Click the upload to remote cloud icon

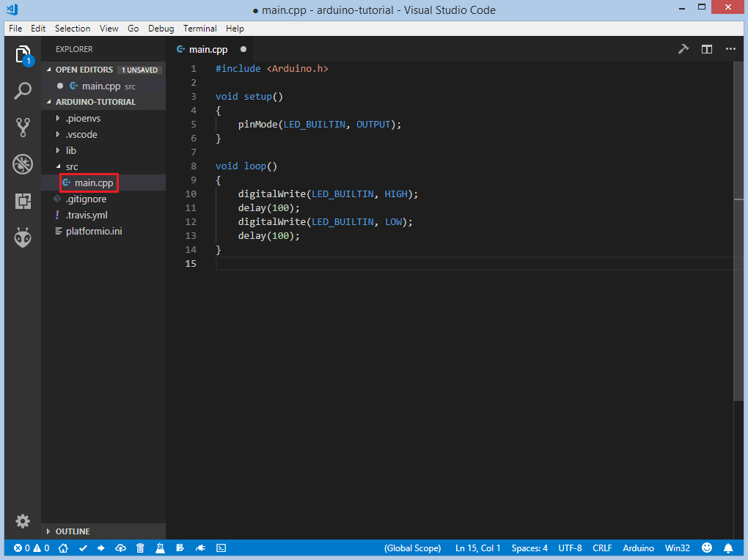pyautogui.click(x=120, y=548)
